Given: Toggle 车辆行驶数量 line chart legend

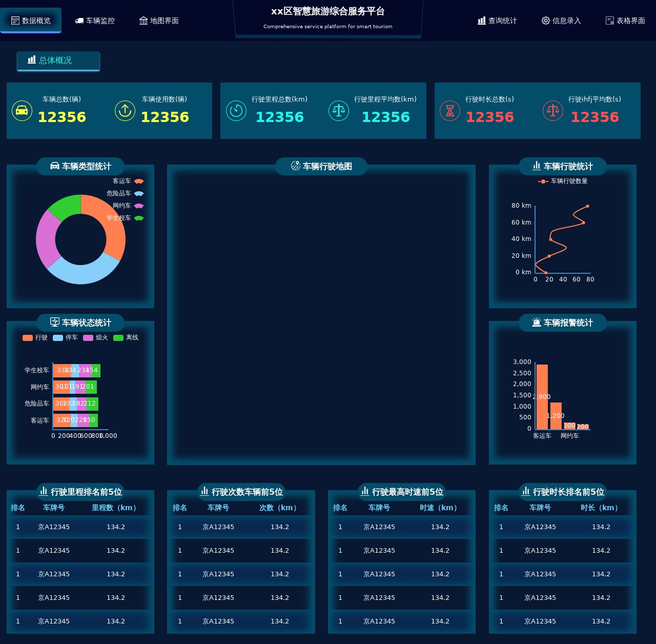Looking at the screenshot, I should 563,181.
